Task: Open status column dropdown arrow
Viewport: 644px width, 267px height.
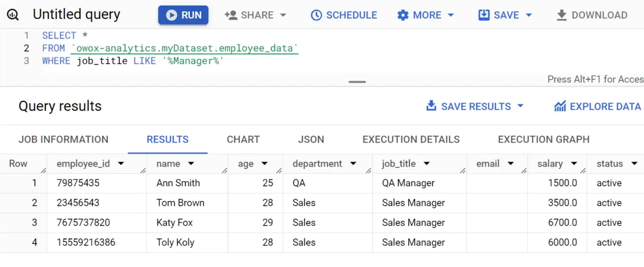Action: (634, 164)
